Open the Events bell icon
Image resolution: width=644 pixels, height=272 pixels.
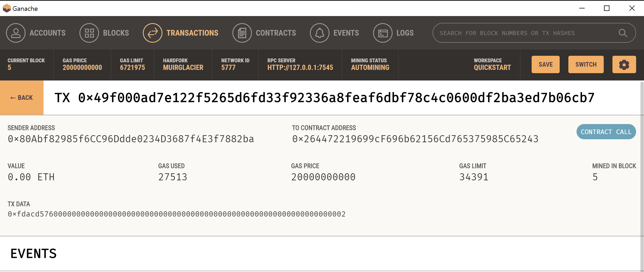320,33
